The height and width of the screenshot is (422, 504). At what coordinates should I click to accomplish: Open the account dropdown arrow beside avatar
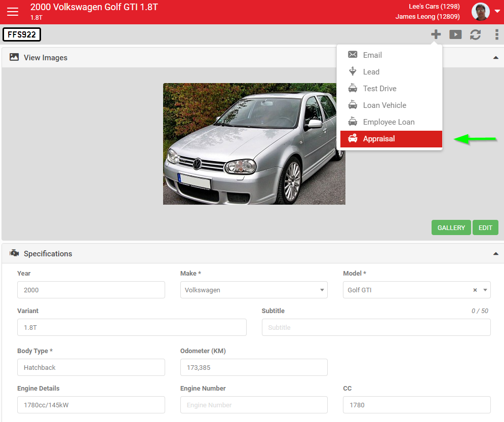pos(497,11)
